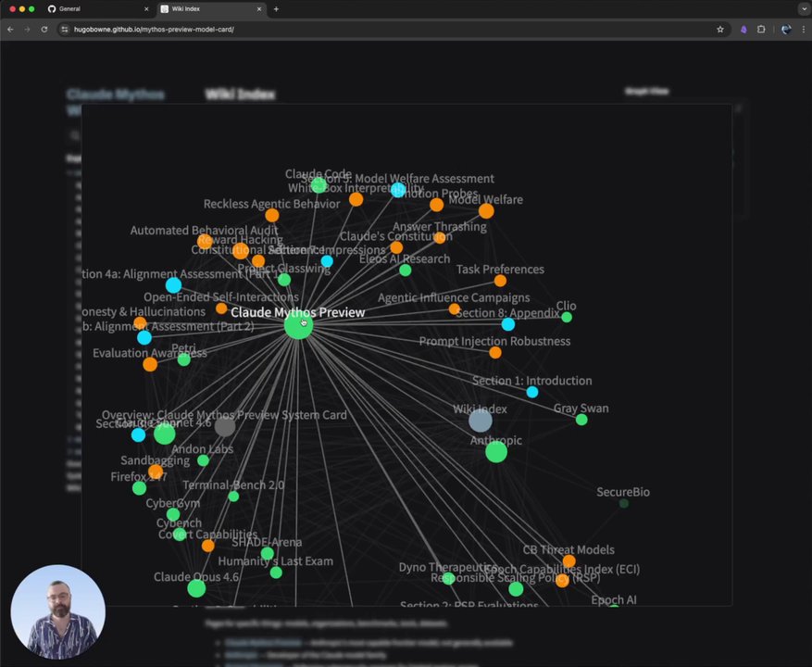The height and width of the screenshot is (667, 812).
Task: Click the SecureBio dim green node
Action: click(x=624, y=503)
